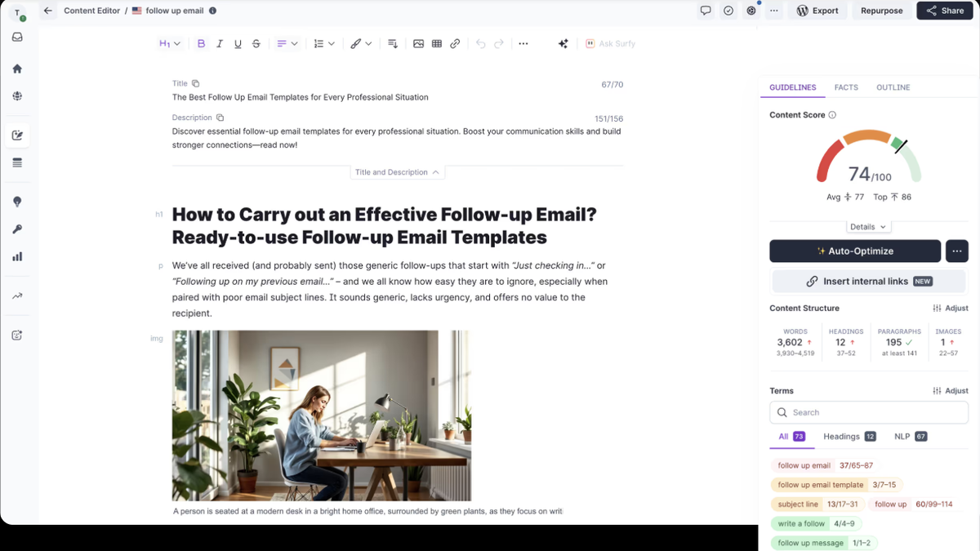This screenshot has height=551, width=980.
Task: Click the Export button
Action: coord(817,11)
